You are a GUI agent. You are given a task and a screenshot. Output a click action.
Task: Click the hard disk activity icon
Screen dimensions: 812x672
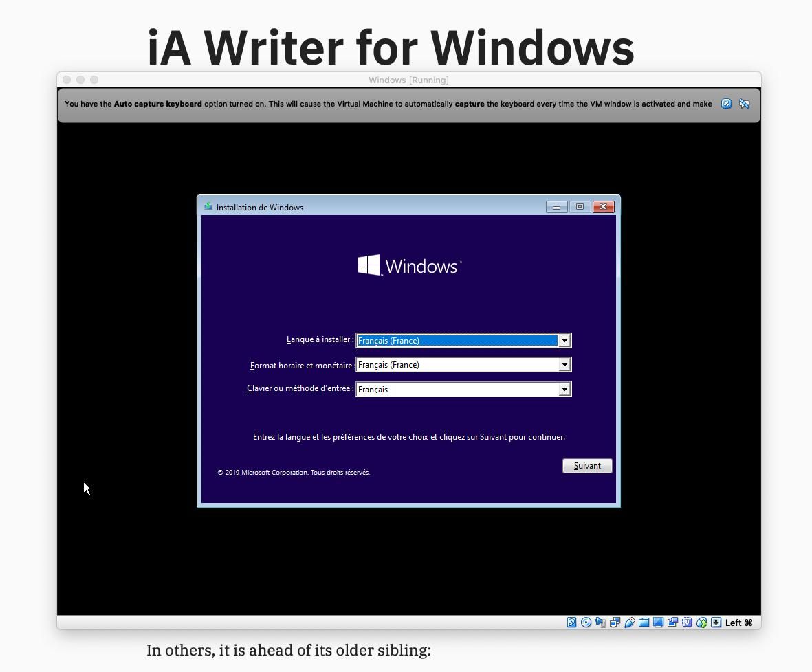pyautogui.click(x=571, y=623)
